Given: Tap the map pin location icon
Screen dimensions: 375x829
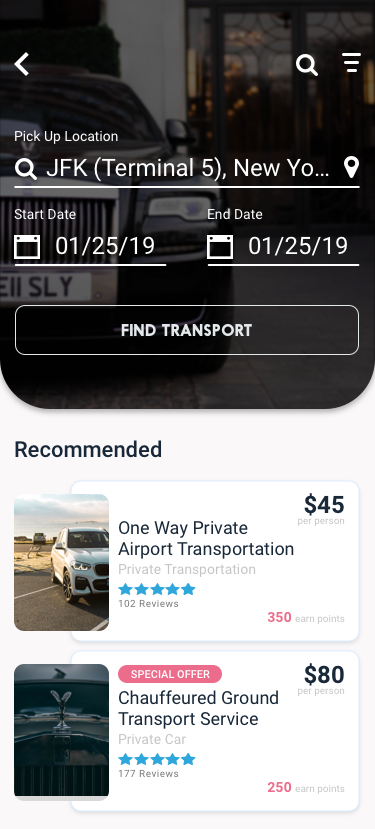Looking at the screenshot, I should click(x=351, y=168).
